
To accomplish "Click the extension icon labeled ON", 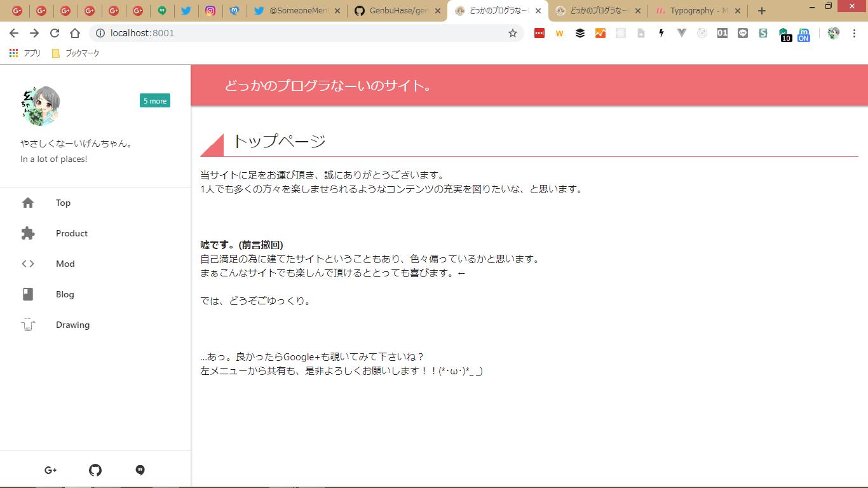I will coord(804,34).
